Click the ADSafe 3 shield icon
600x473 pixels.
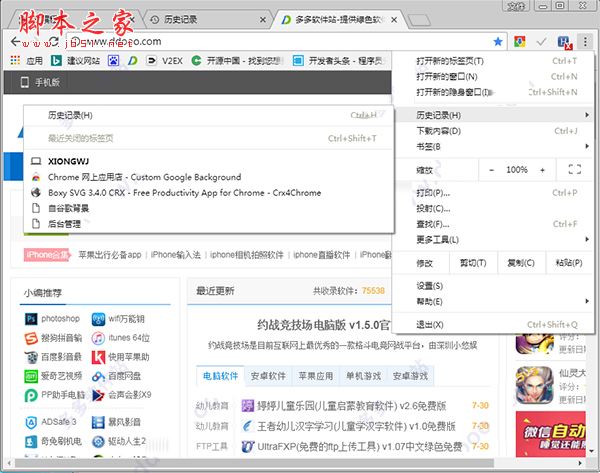(31, 422)
